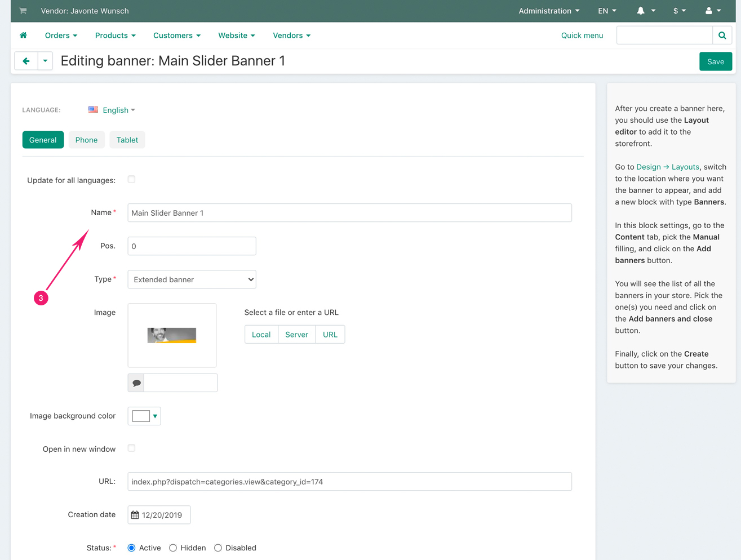
Task: Open the Image background color swatch
Action: 144,416
